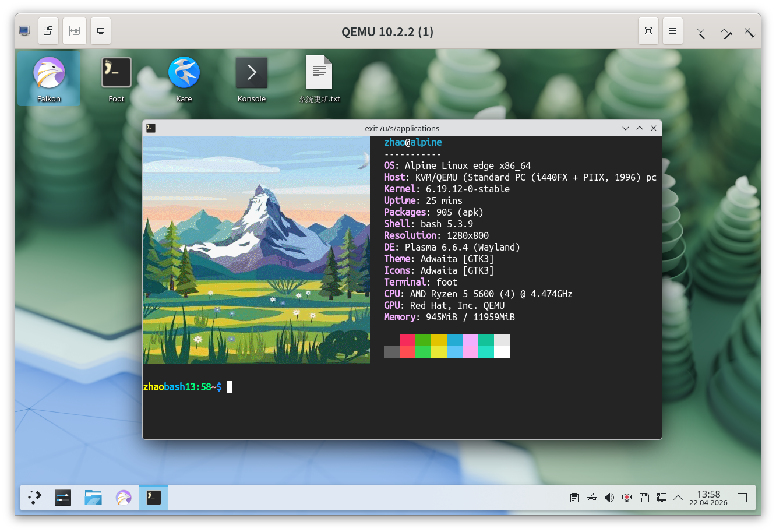This screenshot has height=532, width=776.
Task: Click the 'DE: Plasma 6.6.4 (Wayland)' line
Action: pyautogui.click(x=452, y=247)
